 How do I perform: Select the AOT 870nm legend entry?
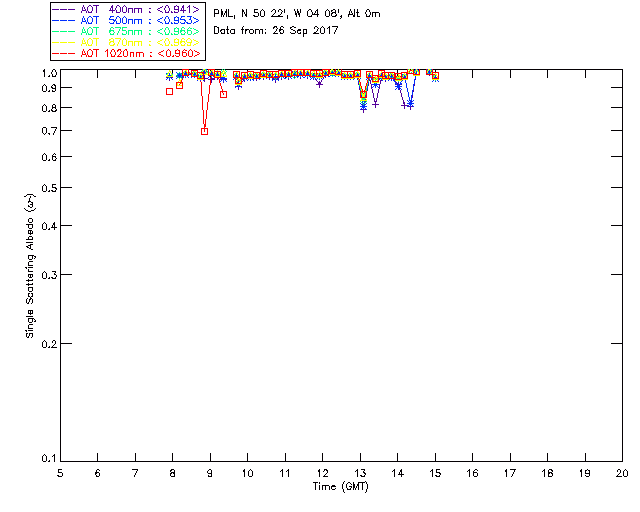pos(126,42)
